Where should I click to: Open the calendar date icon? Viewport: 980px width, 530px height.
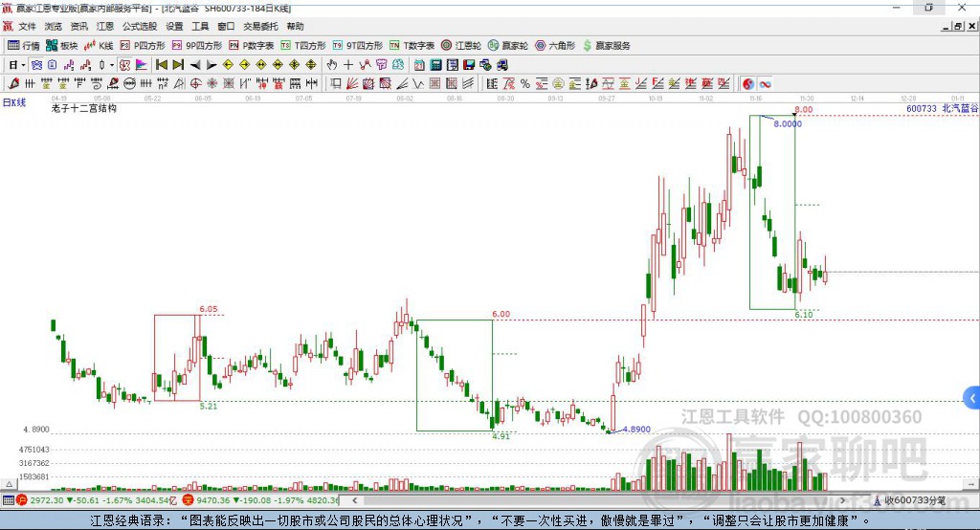point(419,65)
